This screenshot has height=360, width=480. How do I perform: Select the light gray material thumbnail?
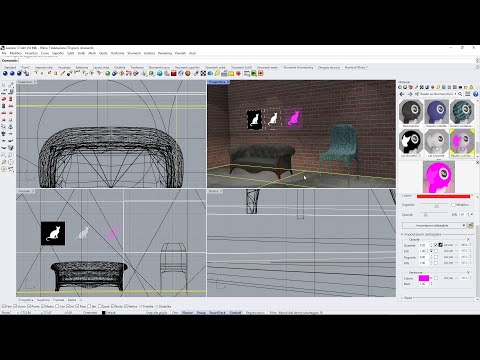(x=436, y=141)
